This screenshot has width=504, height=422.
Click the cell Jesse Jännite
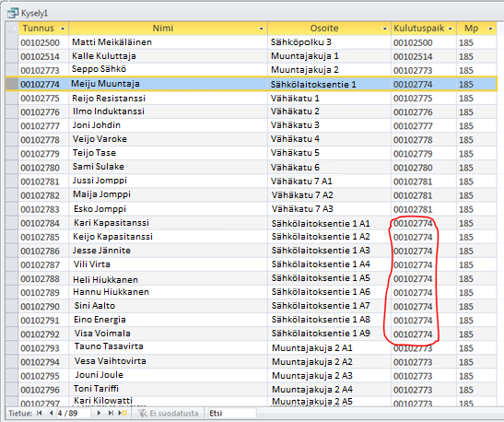coord(168,251)
